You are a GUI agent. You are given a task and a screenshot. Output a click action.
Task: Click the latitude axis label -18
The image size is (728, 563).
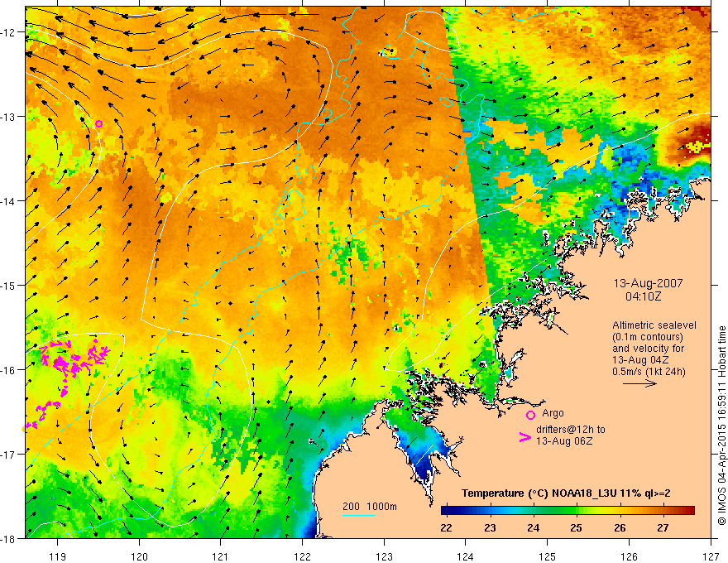8,538
